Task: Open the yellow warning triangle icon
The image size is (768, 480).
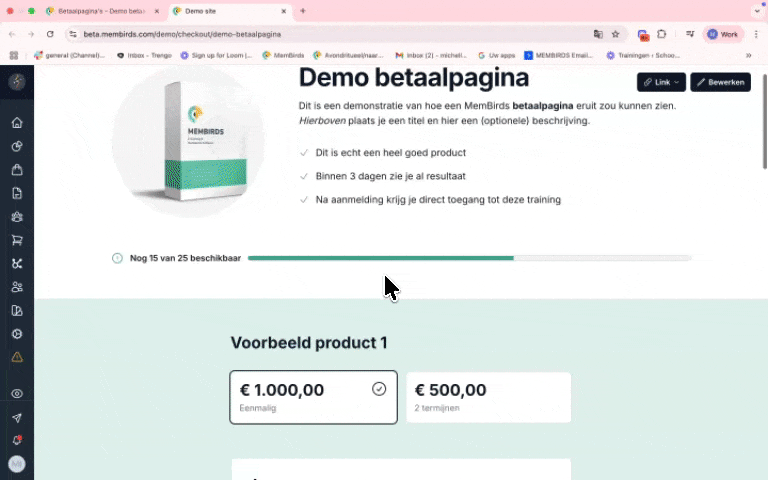Action: point(17,357)
